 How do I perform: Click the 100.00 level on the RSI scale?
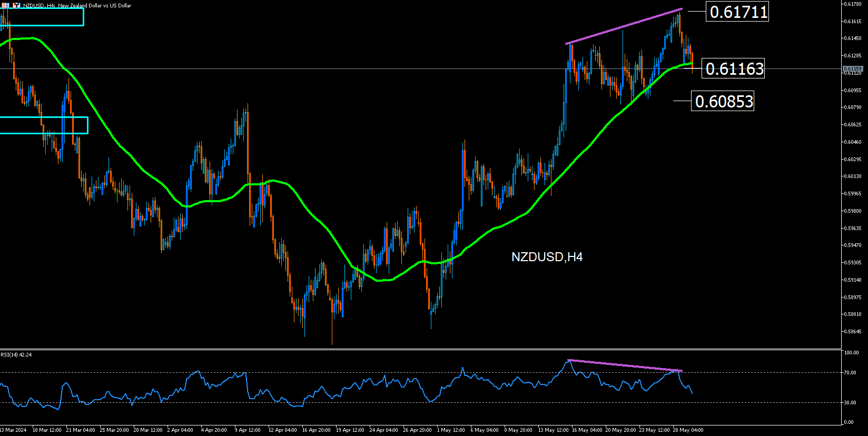tap(851, 353)
